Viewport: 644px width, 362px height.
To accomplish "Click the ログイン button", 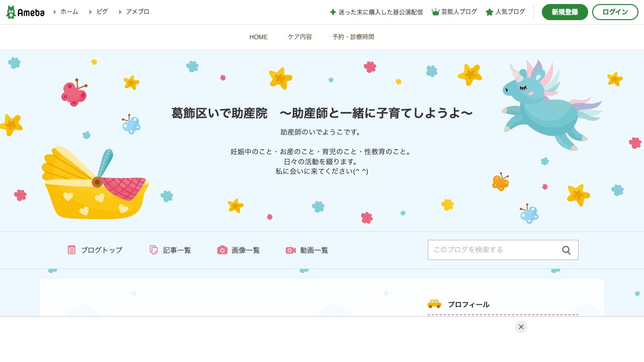I will pos(615,12).
